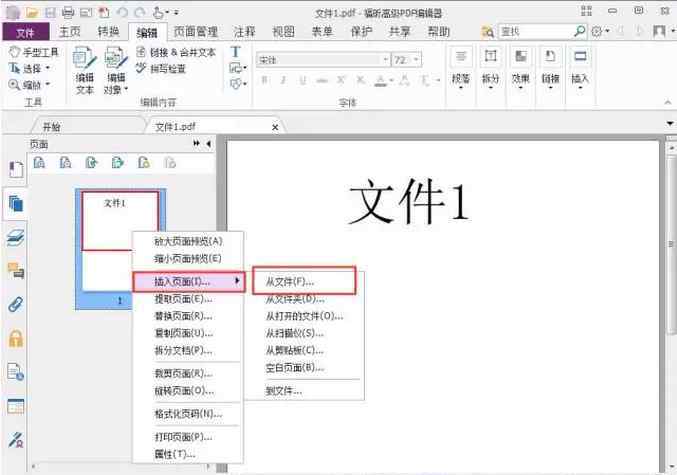Click the comments panel icon in sidebar
The width and height of the screenshot is (677, 475).
[x=16, y=271]
